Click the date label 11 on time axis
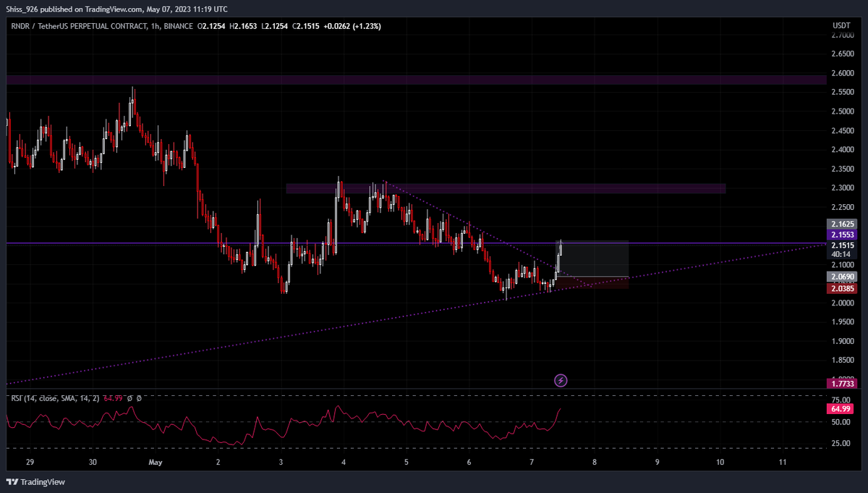868x493 pixels. 783,461
